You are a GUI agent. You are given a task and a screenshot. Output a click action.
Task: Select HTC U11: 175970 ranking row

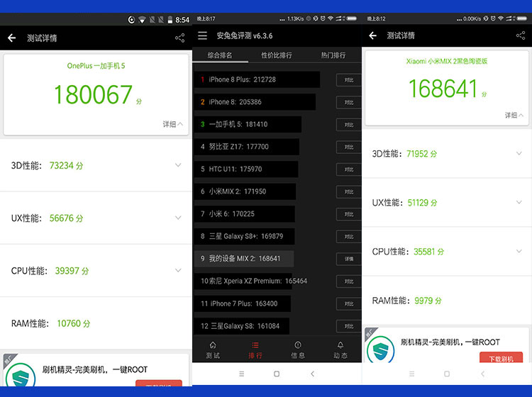246,169
